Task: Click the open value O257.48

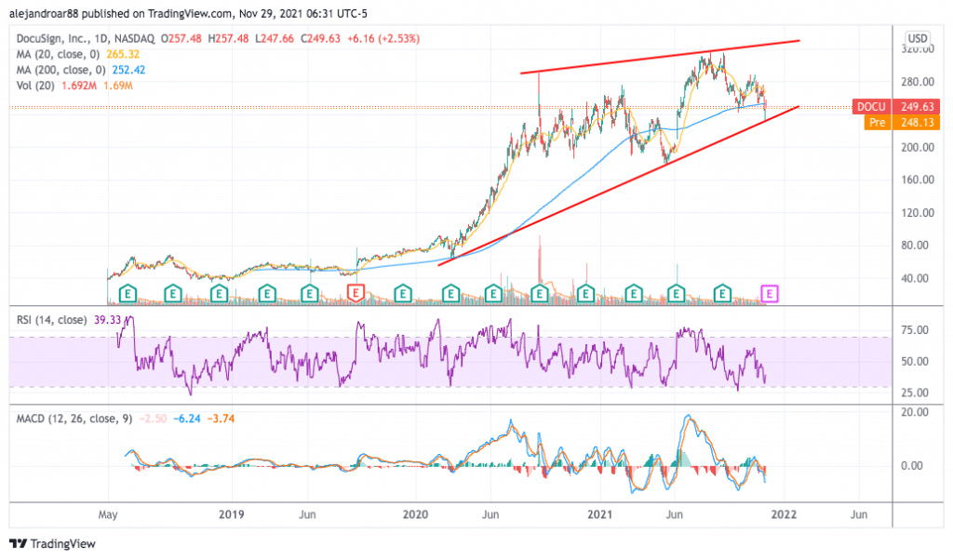Action: pos(181,38)
